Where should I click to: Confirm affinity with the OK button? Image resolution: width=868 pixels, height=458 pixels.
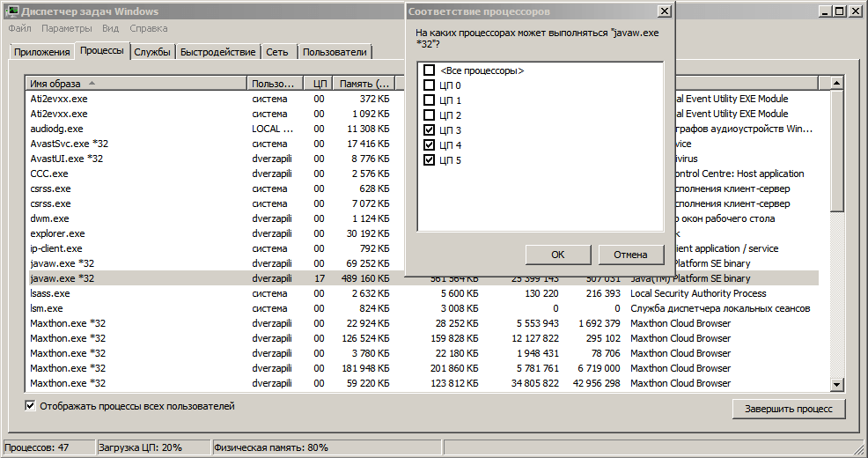point(557,255)
